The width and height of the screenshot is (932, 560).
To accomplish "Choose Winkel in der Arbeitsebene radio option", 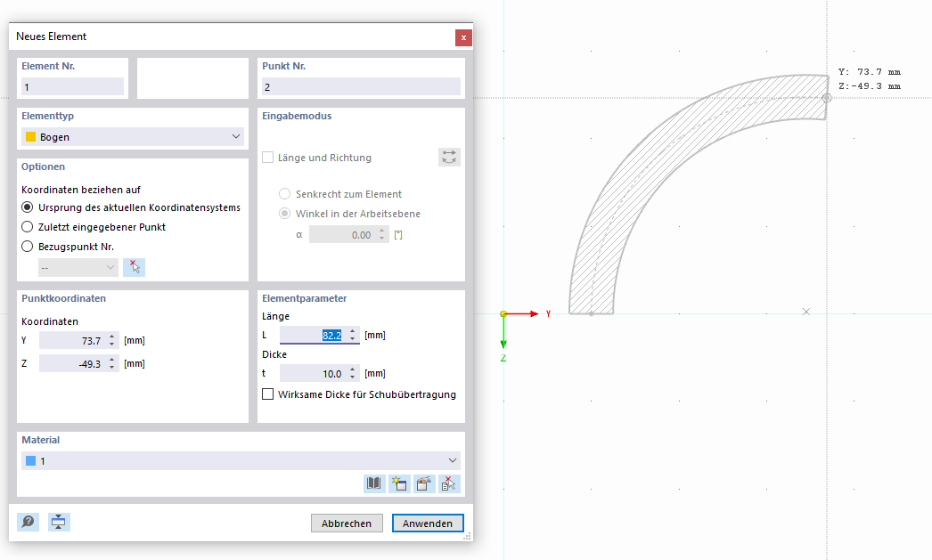I will (x=285, y=214).
